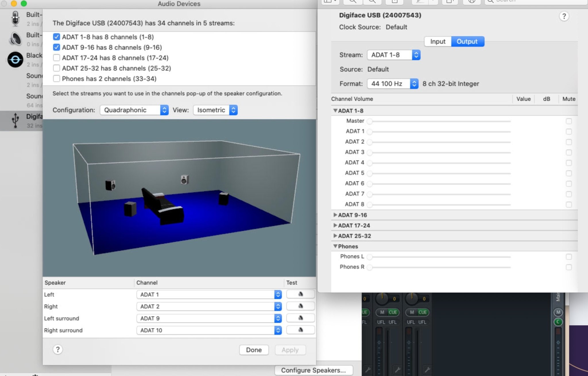Click the 'Clock Source:' label
588x376 pixels.
pyautogui.click(x=360, y=27)
